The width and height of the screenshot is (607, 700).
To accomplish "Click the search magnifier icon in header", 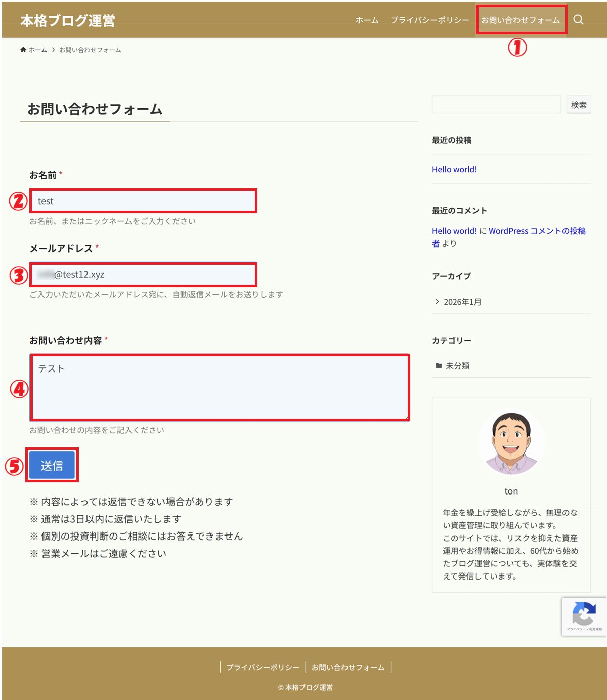I will pos(578,20).
